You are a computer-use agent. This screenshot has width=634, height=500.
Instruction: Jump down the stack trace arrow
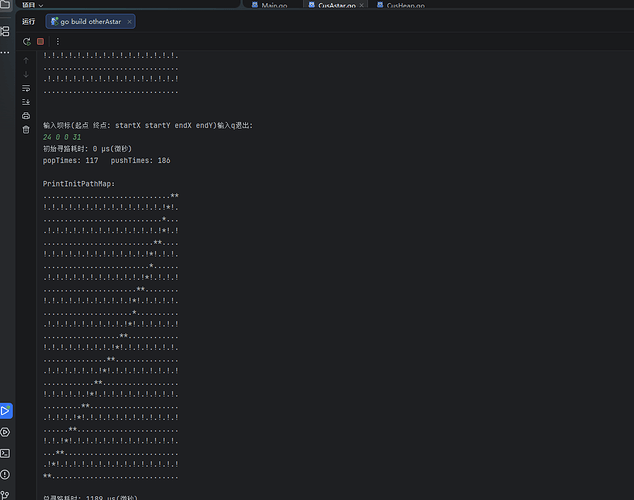[26, 74]
